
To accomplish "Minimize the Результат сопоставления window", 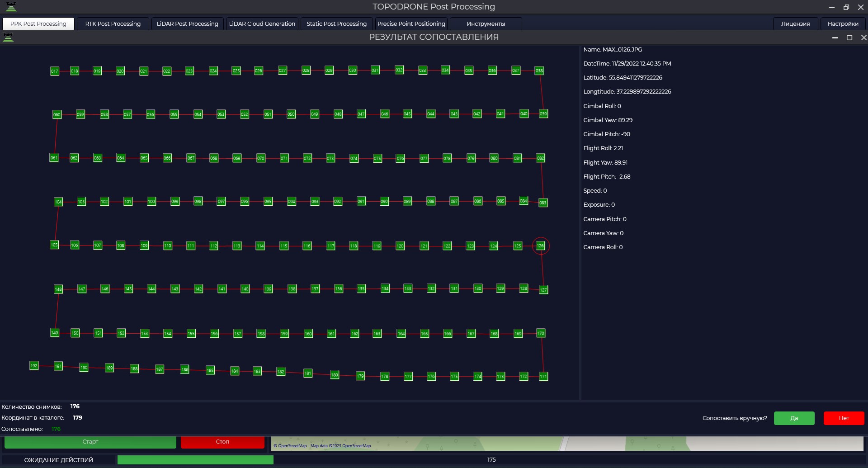I will pos(835,38).
